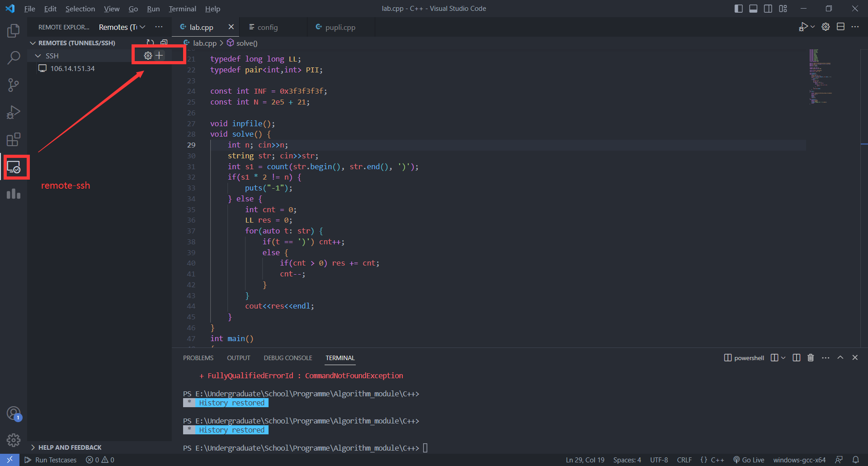Open the Edit menu
Viewport: 868px width, 466px height.
(50, 9)
